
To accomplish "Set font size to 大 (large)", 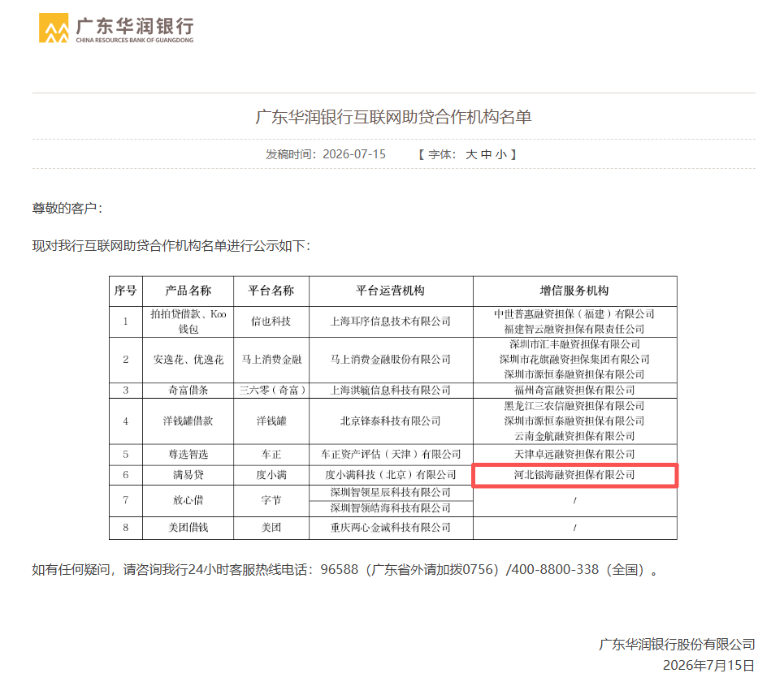I will click(x=471, y=154).
